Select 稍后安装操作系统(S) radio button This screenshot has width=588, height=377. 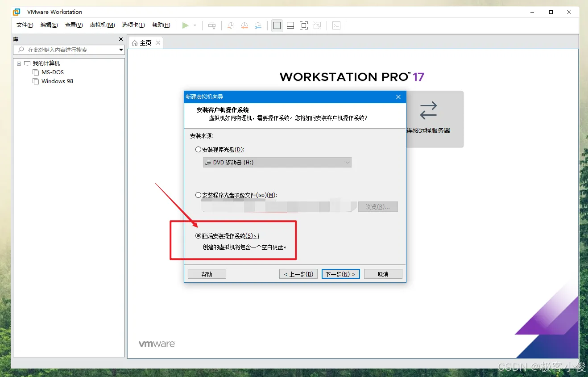[x=199, y=236]
